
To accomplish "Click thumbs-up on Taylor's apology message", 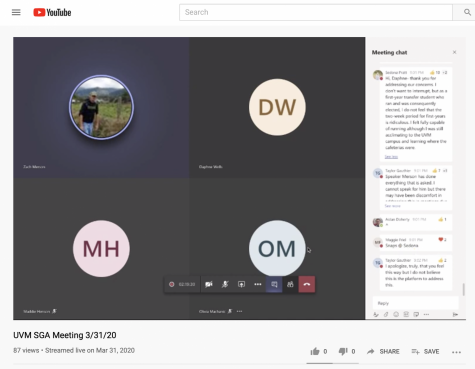I will [x=441, y=260].
